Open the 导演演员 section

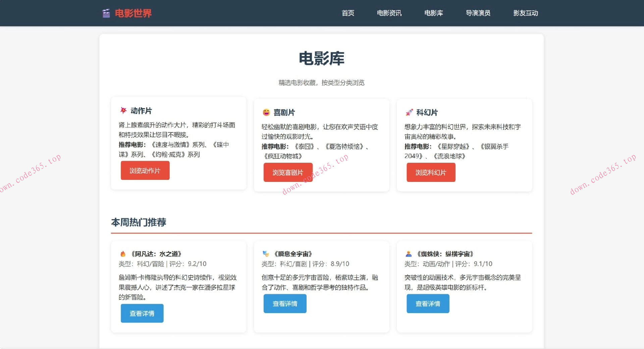pos(478,13)
